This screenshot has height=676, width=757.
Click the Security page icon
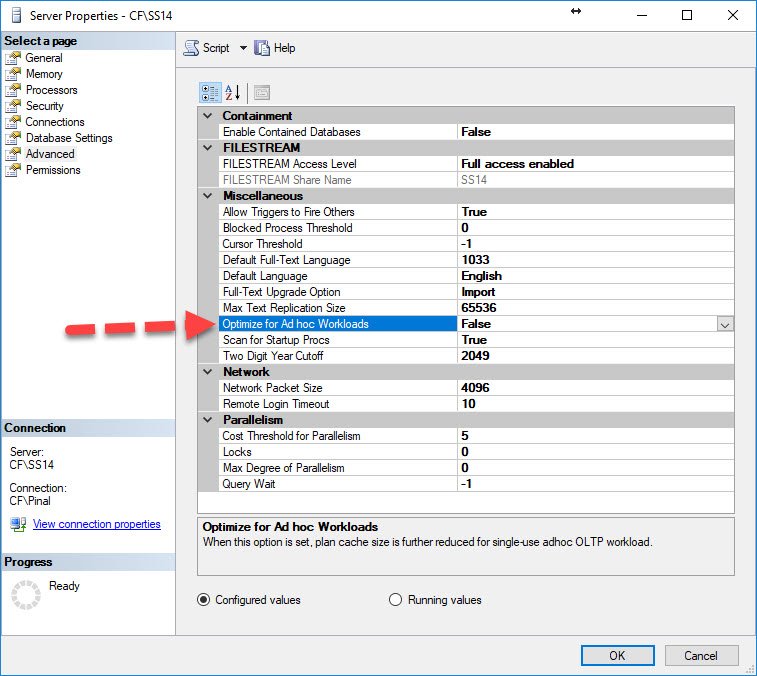click(13, 106)
